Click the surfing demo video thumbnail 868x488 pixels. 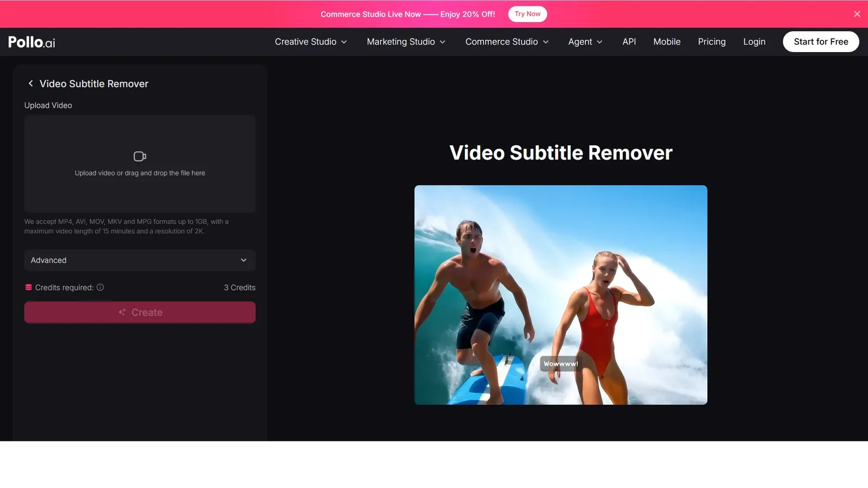561,295
